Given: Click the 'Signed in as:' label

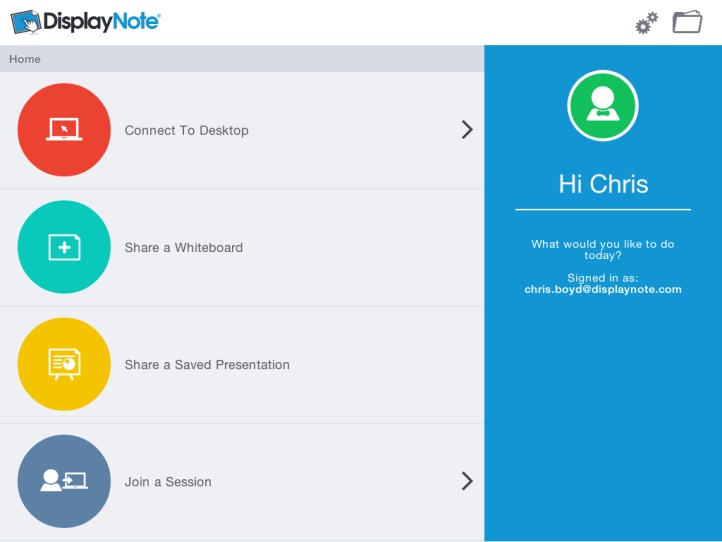Looking at the screenshot, I should [603, 278].
